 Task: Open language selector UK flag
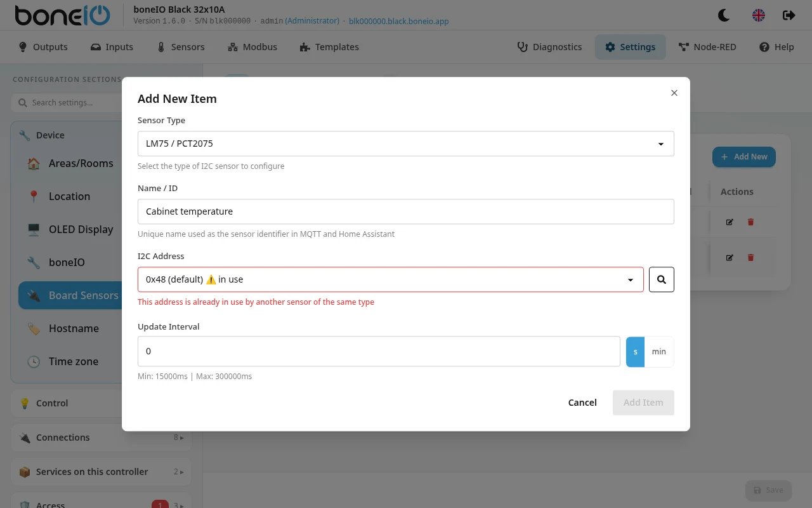758,15
